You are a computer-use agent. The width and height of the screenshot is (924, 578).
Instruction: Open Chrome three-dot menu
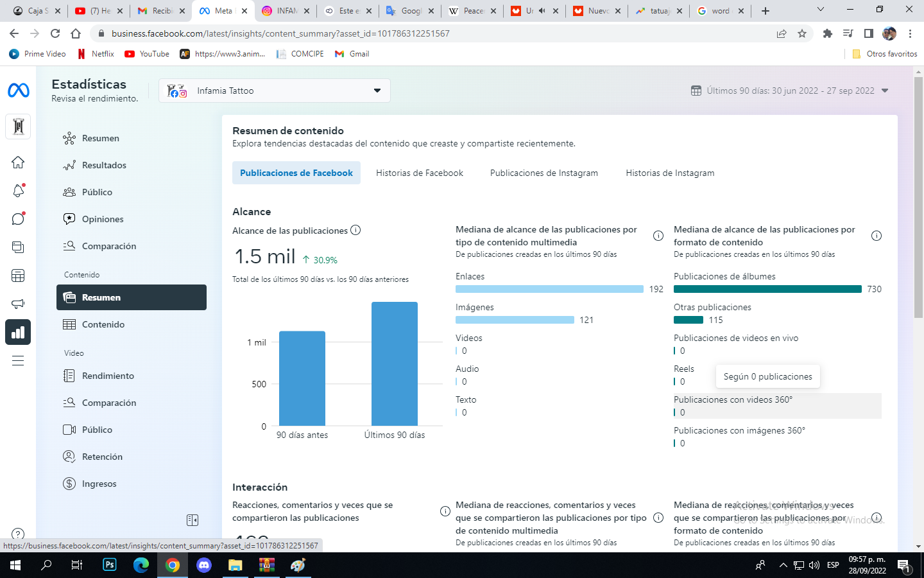[x=910, y=33]
